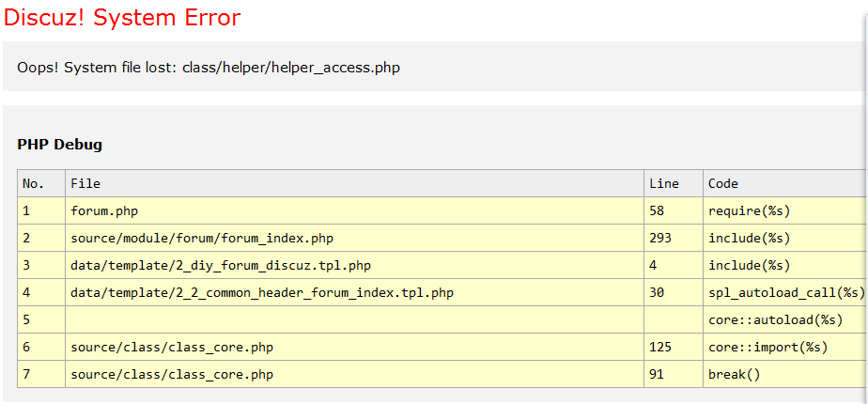This screenshot has width=868, height=404.
Task: Select class_core.php cell in row 7
Action: pyautogui.click(x=354, y=374)
